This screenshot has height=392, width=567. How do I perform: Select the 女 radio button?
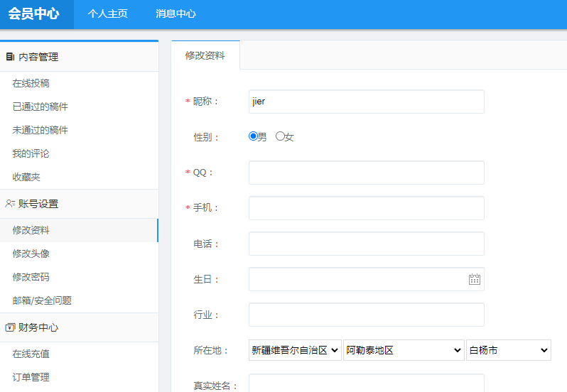coord(280,136)
